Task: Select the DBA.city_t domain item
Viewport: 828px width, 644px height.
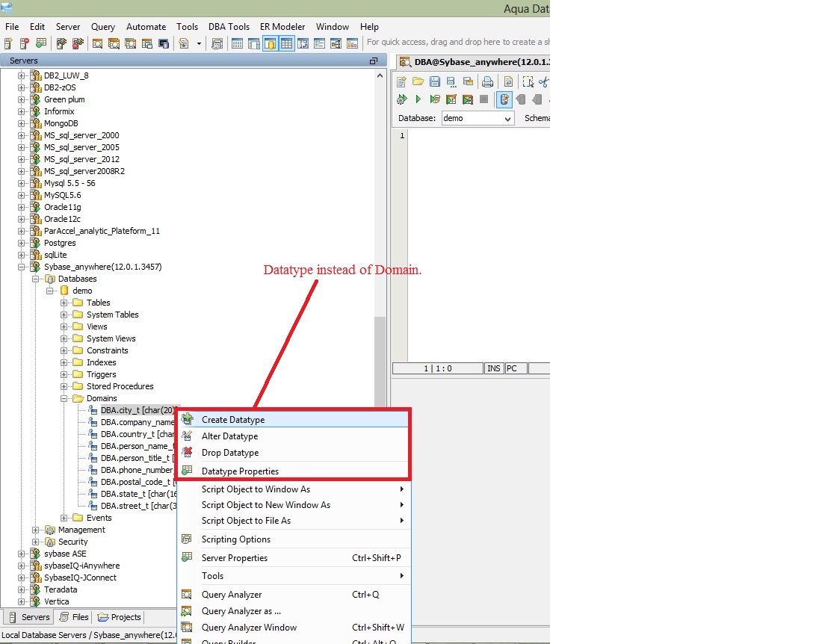Action: (138, 410)
